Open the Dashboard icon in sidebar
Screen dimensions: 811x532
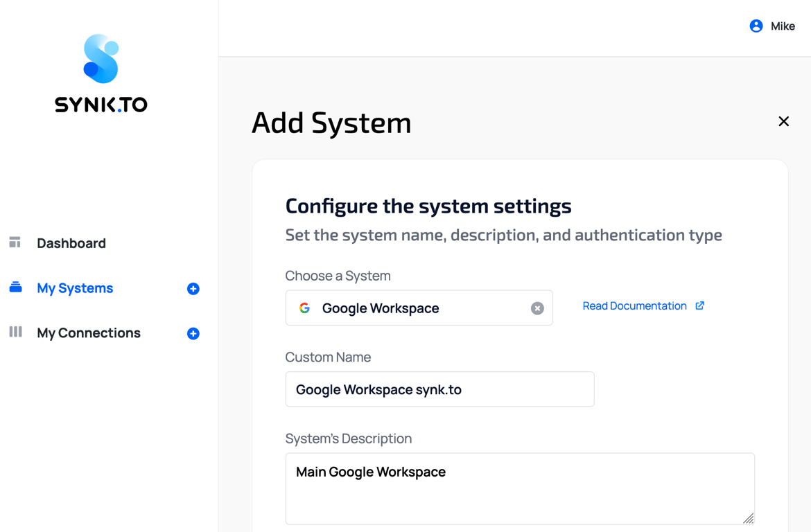15,242
